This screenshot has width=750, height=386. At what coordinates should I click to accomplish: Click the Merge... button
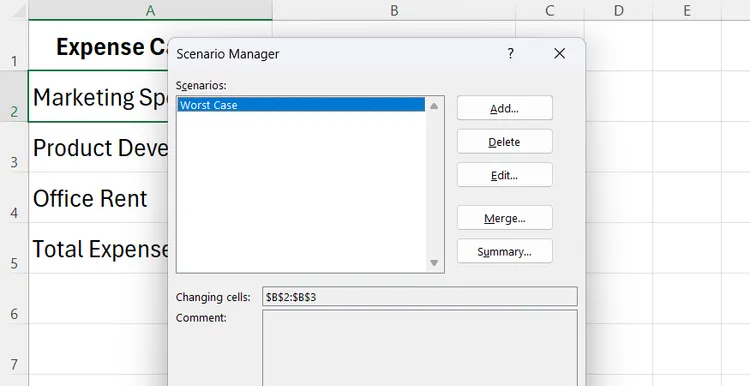(505, 218)
